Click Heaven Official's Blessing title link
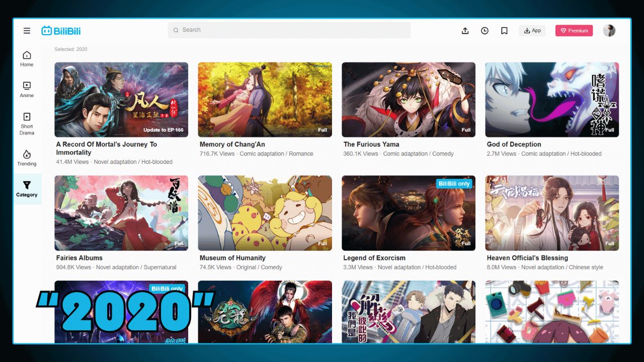 pos(527,258)
